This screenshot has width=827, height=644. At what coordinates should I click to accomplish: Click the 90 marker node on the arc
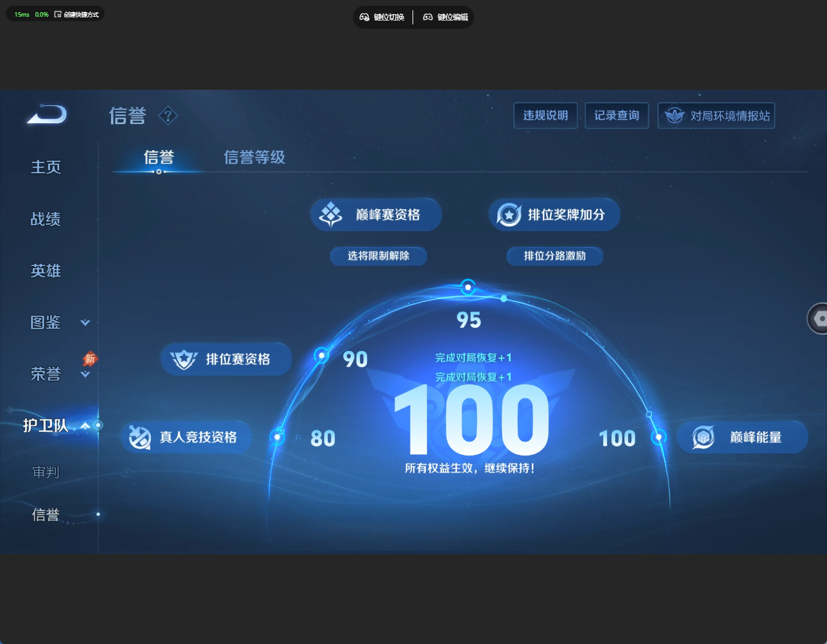click(321, 355)
